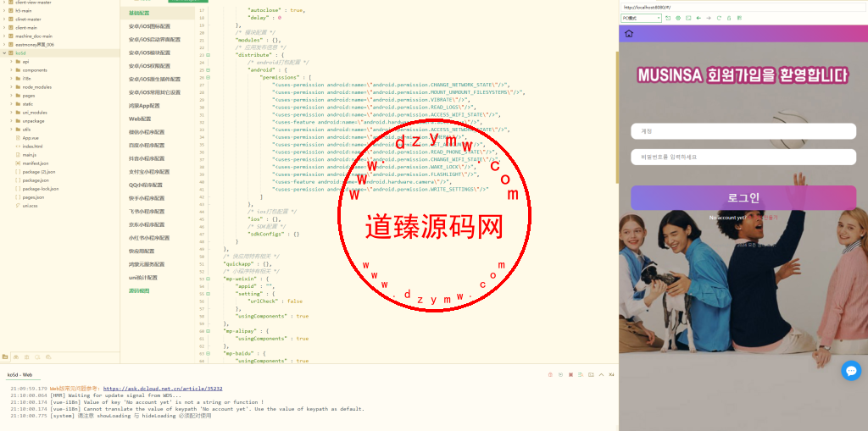Click the green restart icon in console toolbar
Screen dimensions: 868x431
tap(561, 374)
